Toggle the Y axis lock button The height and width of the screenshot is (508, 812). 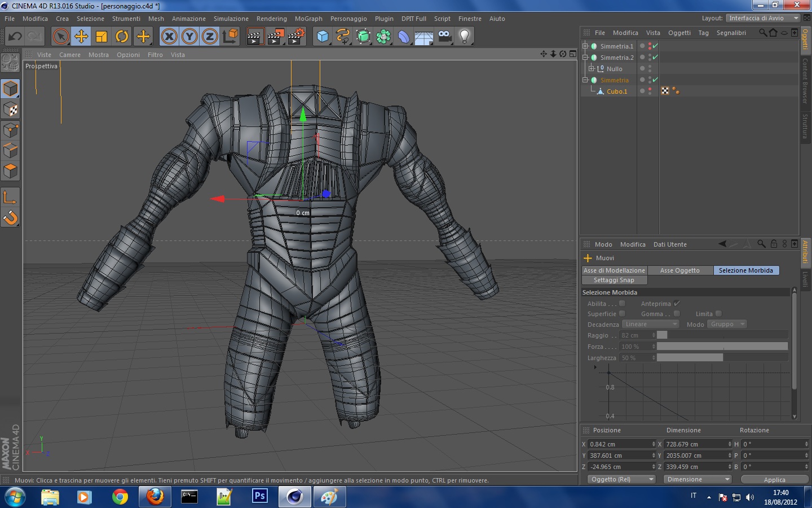tap(189, 37)
